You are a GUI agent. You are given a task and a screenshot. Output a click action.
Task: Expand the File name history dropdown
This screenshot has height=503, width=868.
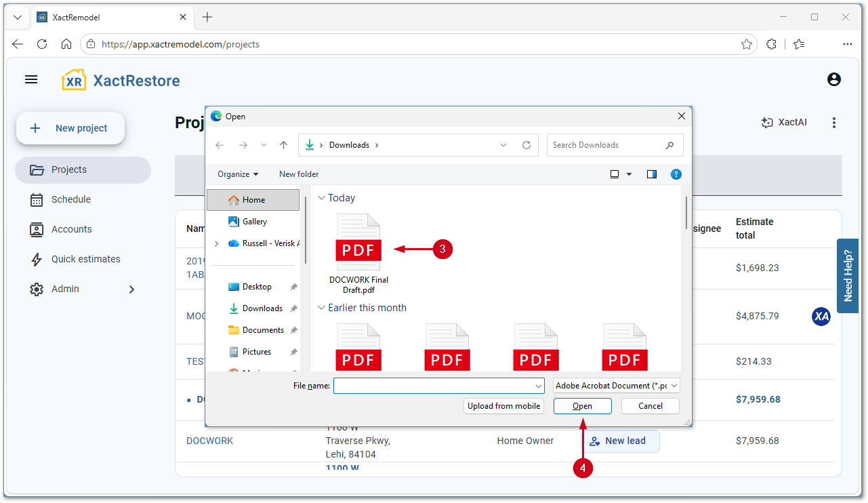[x=539, y=386]
